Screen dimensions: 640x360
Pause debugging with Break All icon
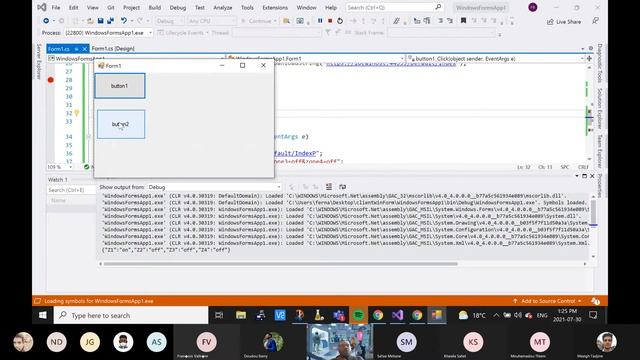tap(320, 21)
